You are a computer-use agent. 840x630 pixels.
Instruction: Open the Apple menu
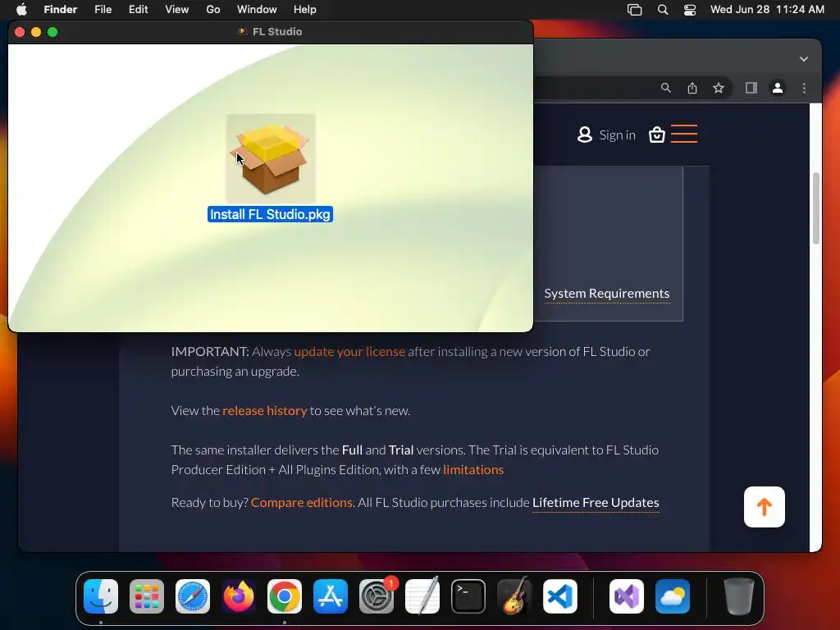tap(21, 9)
